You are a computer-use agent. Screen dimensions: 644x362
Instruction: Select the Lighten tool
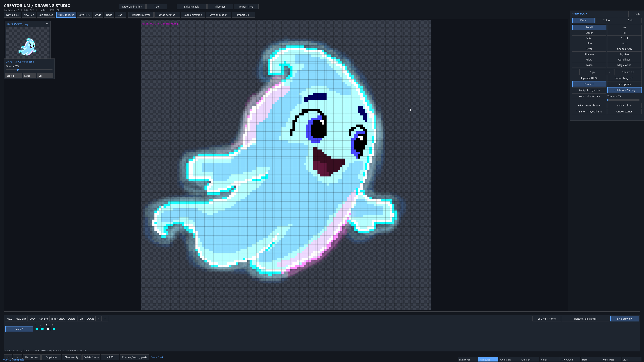[624, 54]
